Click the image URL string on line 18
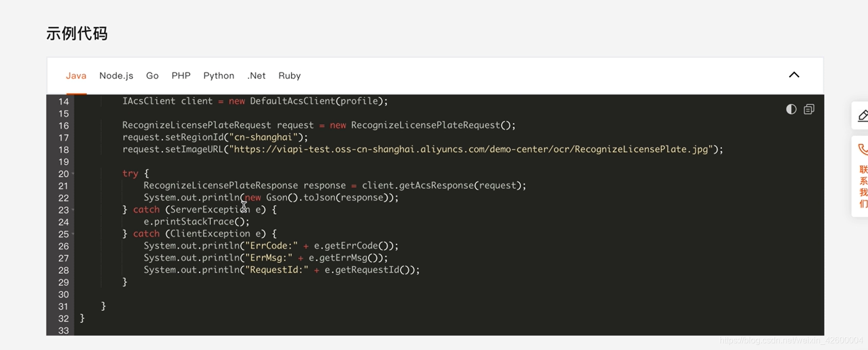The width and height of the screenshot is (868, 350). point(473,150)
